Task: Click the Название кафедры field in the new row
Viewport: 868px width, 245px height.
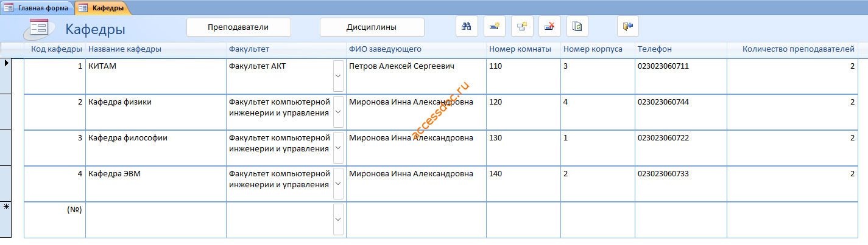Action: click(156, 219)
